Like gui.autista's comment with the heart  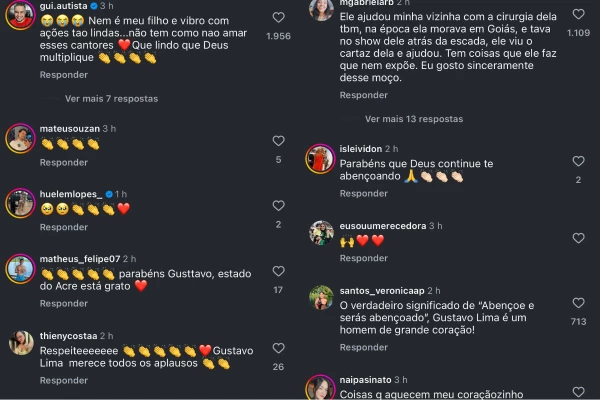[278, 17]
